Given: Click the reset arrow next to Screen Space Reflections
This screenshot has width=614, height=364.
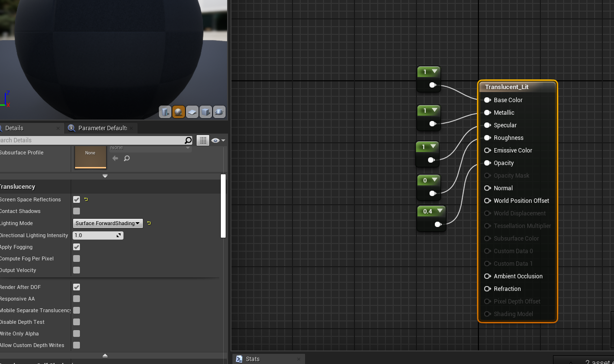Looking at the screenshot, I should coord(86,199).
